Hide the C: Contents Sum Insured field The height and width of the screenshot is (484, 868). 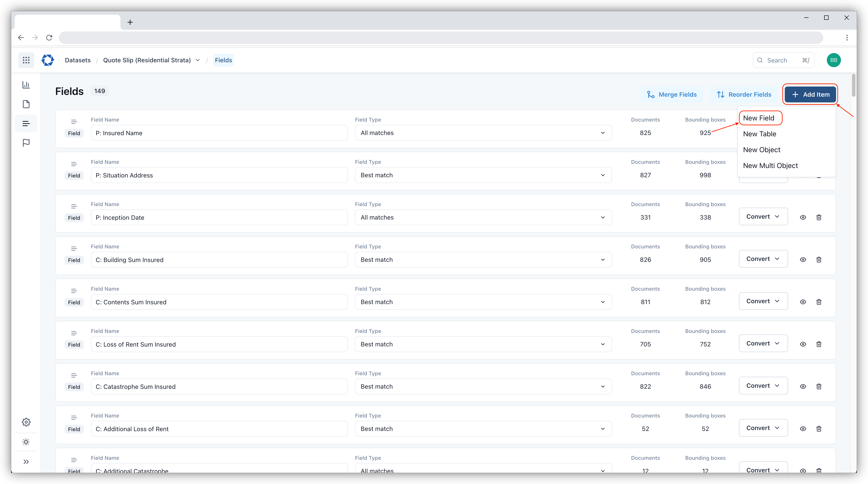(803, 302)
